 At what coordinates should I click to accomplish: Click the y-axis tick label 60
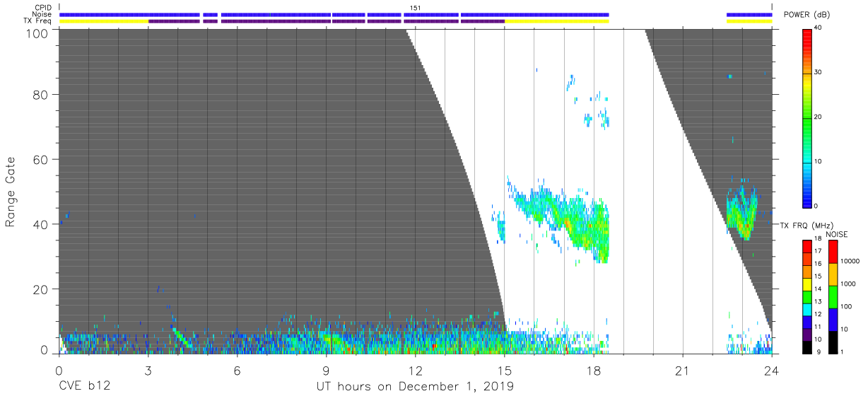(41, 159)
